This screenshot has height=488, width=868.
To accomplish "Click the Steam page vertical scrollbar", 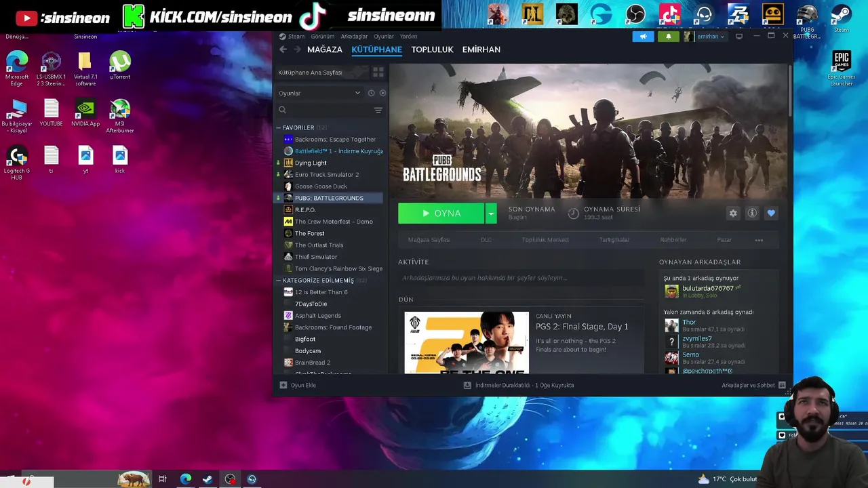I will point(790,90).
